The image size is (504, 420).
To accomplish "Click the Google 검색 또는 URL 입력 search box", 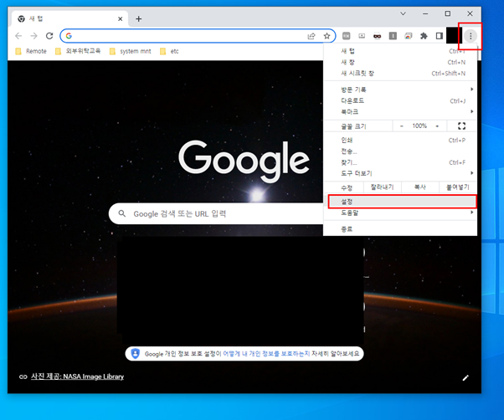I will tap(216, 213).
